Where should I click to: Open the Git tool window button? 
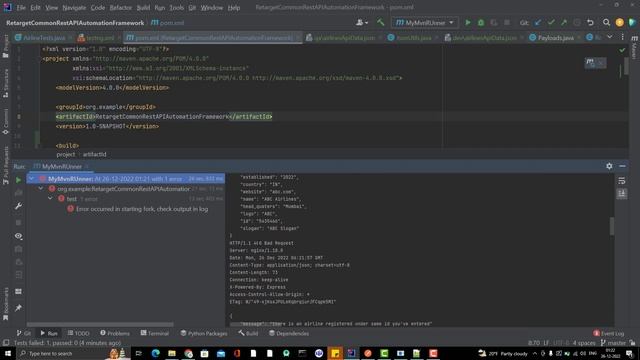point(24,333)
